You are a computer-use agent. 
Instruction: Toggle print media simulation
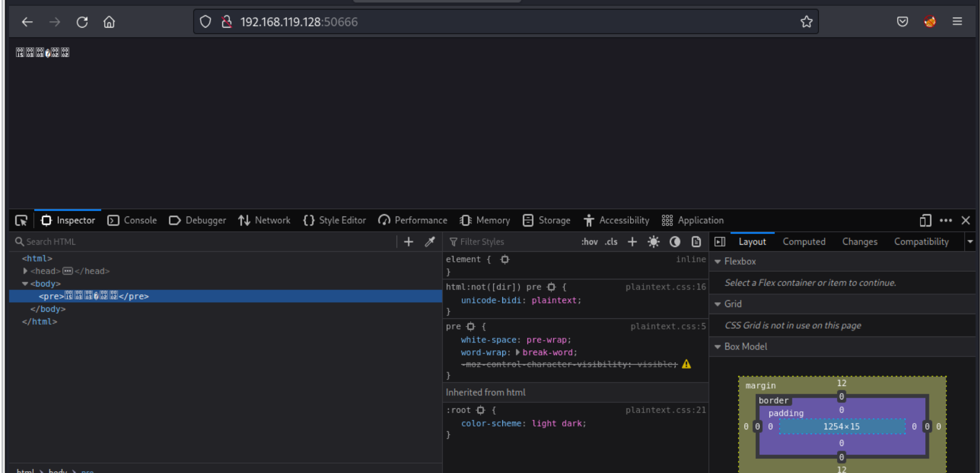coord(696,242)
